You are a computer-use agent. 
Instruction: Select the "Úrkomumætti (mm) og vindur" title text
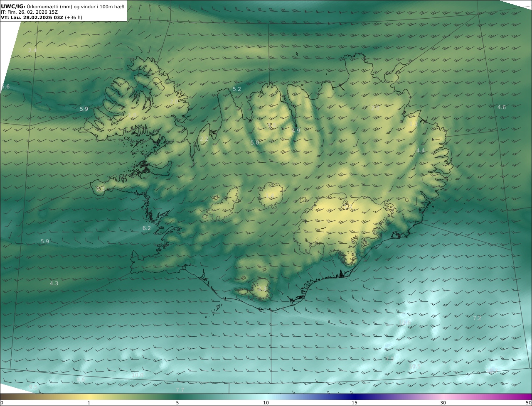(61, 6)
